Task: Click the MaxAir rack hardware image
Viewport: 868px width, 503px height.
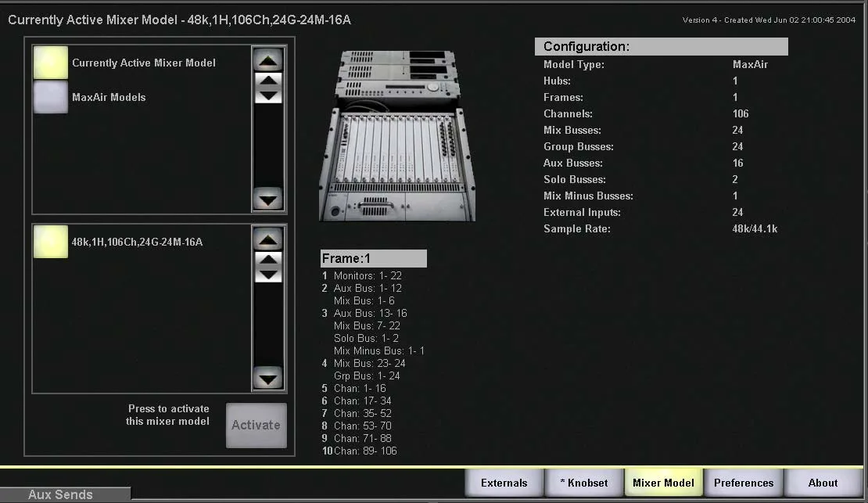Action: (397, 135)
